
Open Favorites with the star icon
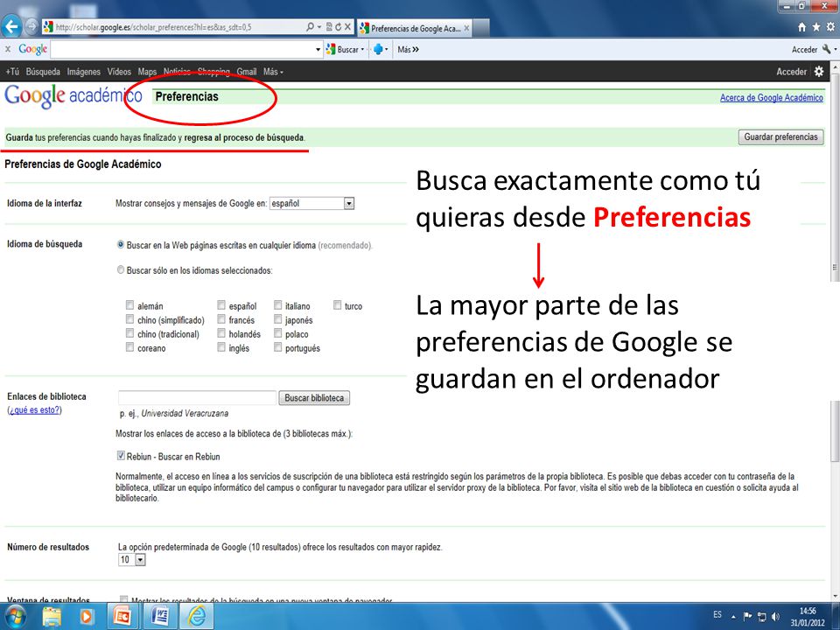815,27
